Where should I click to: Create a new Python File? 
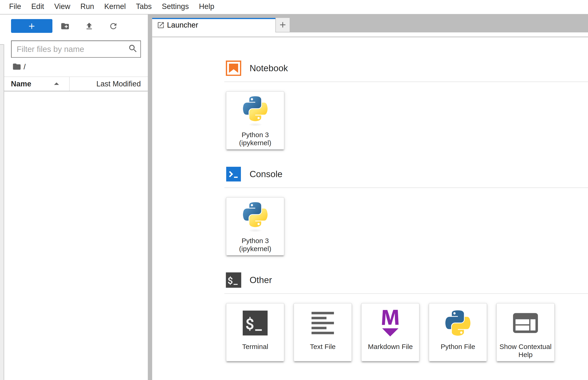458,332
